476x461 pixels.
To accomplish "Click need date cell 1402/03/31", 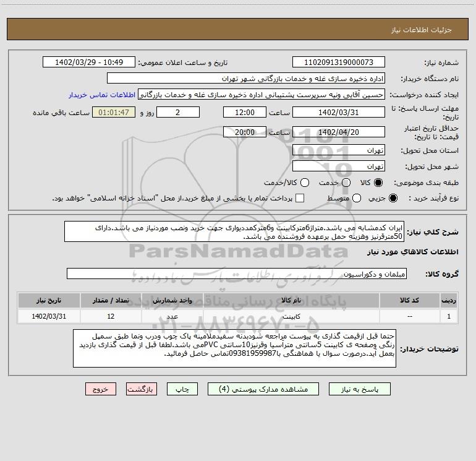I will tap(49, 316).
